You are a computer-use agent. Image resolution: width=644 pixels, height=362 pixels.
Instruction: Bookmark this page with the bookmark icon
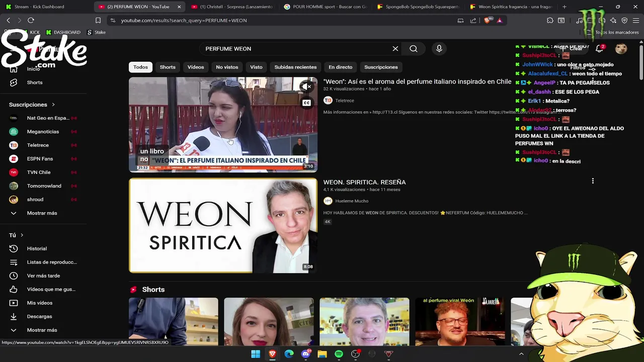[98, 21]
